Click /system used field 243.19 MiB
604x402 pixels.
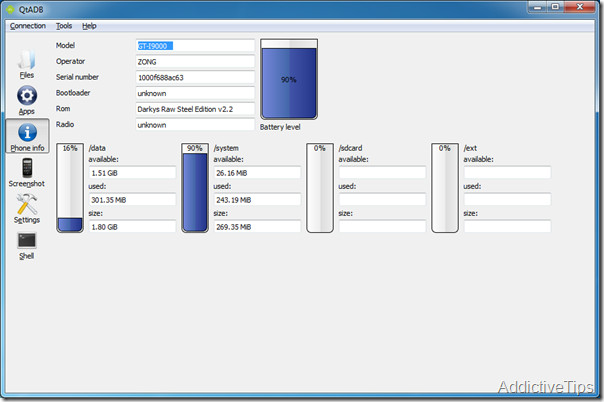(257, 200)
